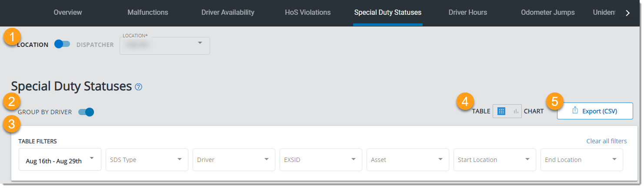The image size is (644, 188).
Task: Disable the Group By Driver toggle
Action: 86,112
